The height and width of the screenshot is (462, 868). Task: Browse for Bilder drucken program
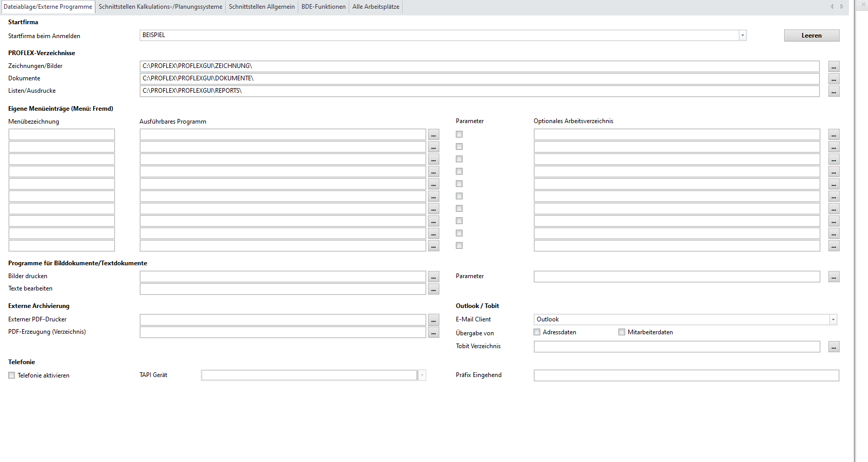tap(434, 277)
